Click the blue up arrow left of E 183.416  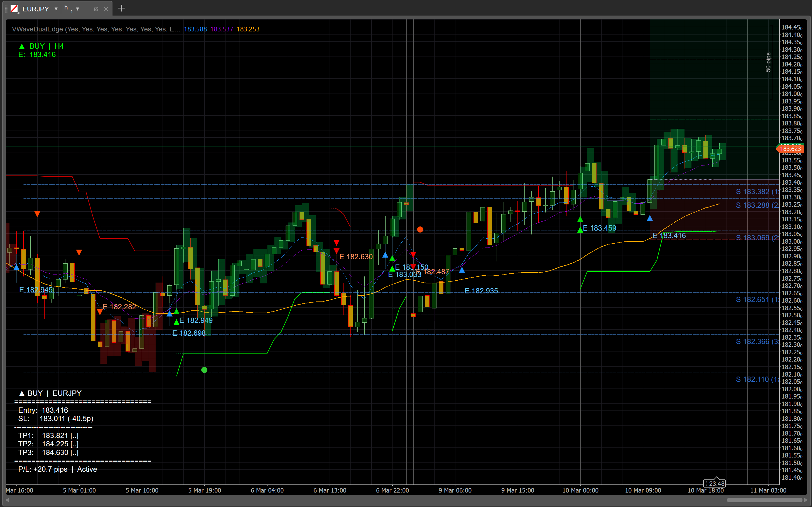point(650,219)
